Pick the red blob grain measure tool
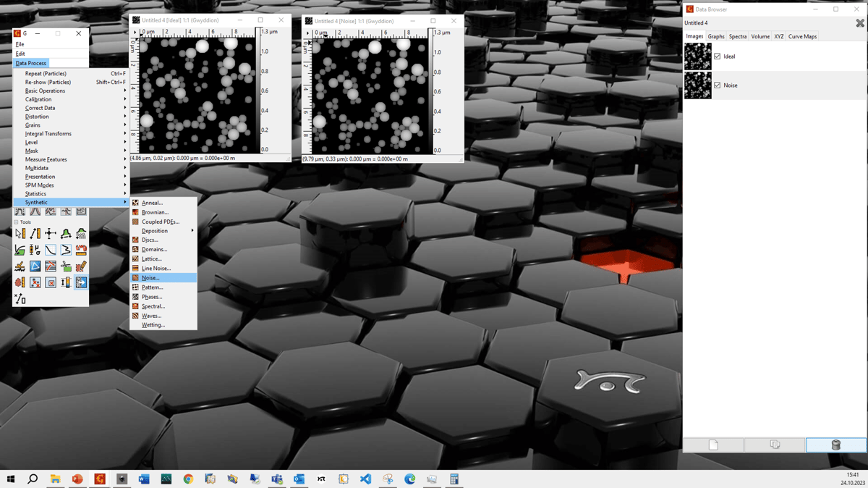This screenshot has height=488, width=868. point(20,282)
